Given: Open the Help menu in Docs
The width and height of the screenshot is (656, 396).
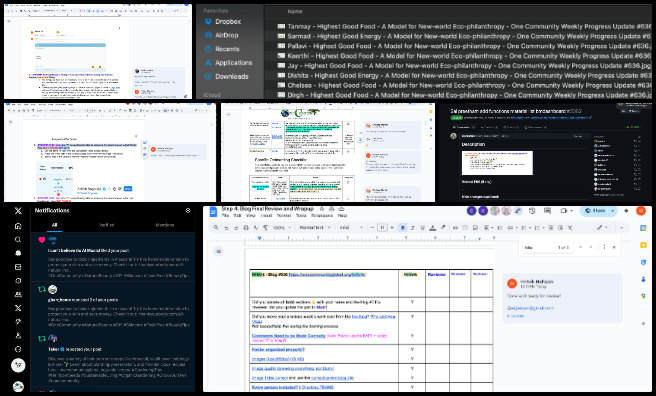Looking at the screenshot, I should (x=342, y=215).
